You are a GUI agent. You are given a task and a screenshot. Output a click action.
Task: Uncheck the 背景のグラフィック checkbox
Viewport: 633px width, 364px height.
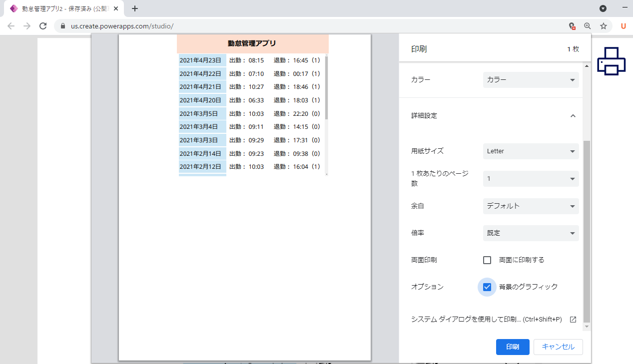pyautogui.click(x=487, y=287)
